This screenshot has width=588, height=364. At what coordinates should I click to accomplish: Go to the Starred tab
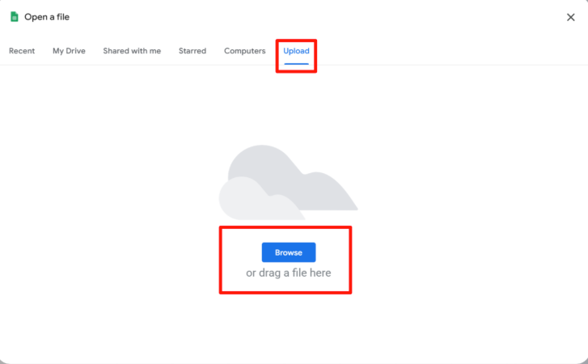coord(192,51)
